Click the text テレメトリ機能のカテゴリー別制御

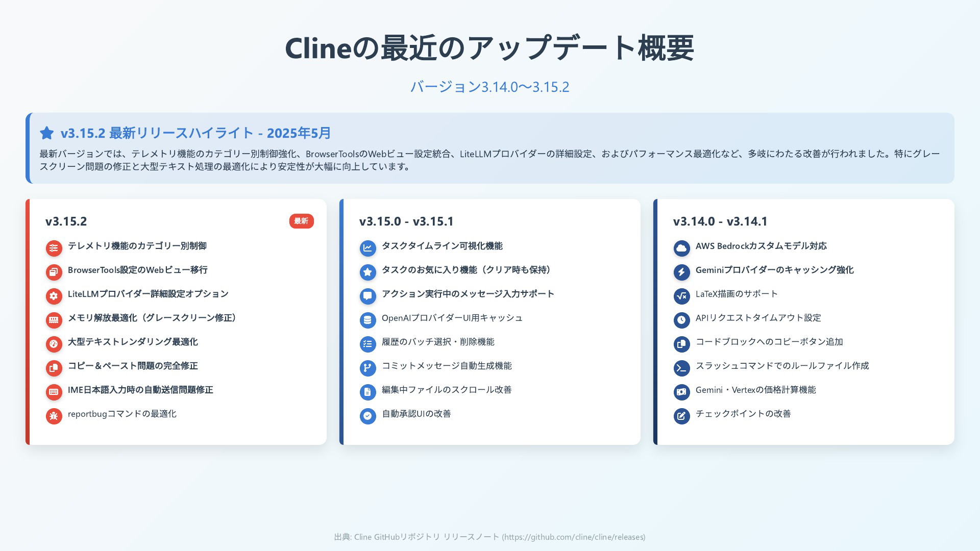pyautogui.click(x=137, y=246)
